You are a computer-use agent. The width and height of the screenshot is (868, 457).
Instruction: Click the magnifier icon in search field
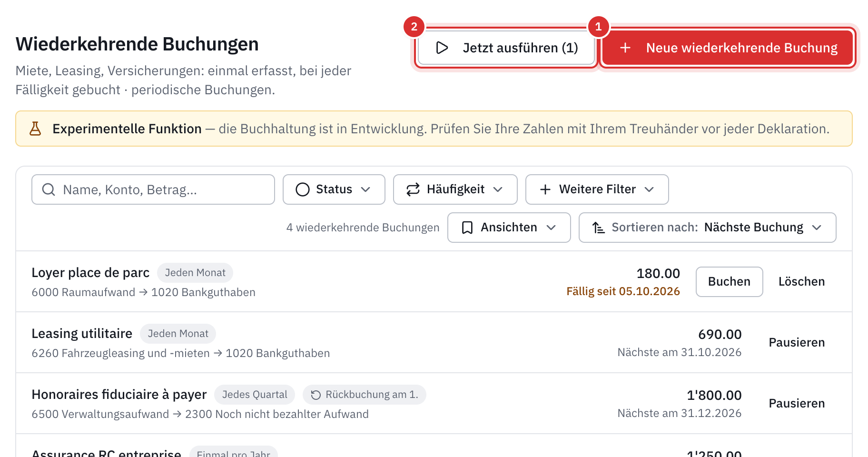(x=49, y=189)
